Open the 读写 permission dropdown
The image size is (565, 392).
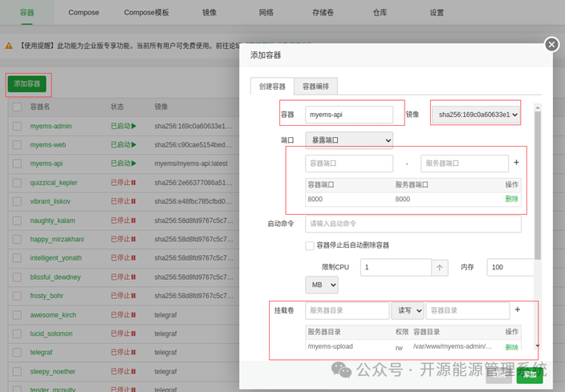click(x=408, y=310)
